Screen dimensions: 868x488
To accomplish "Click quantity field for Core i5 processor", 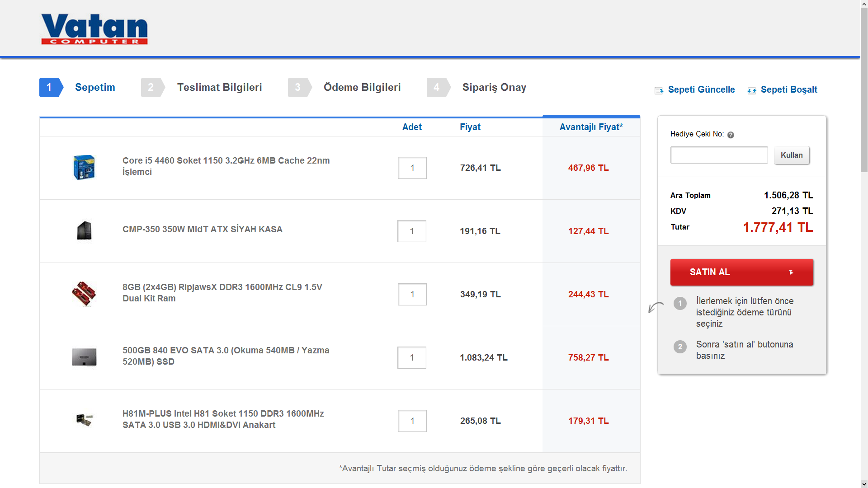I will pos(412,168).
